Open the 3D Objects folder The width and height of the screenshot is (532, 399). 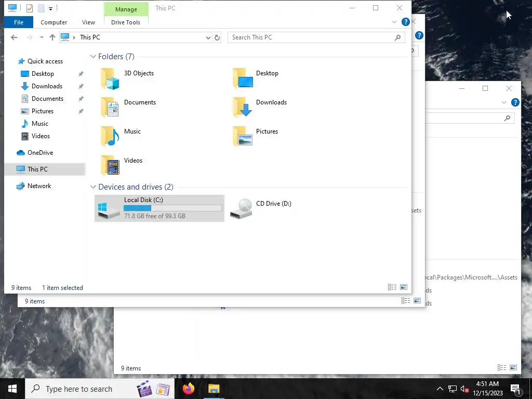point(127,78)
